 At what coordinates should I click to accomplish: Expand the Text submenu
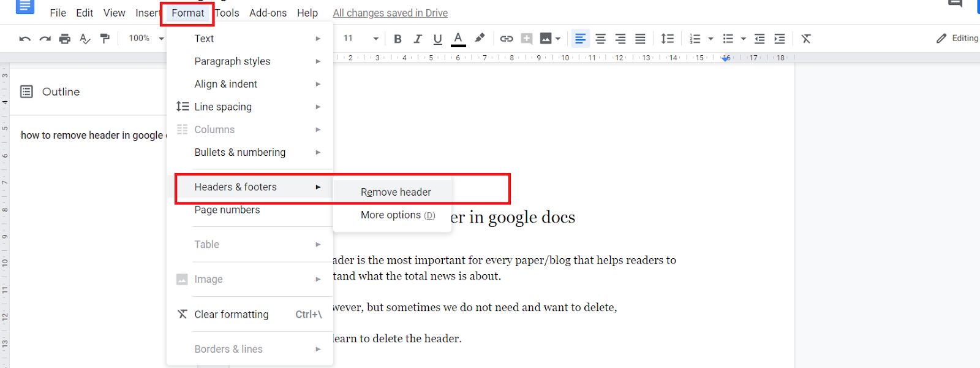tap(250, 39)
